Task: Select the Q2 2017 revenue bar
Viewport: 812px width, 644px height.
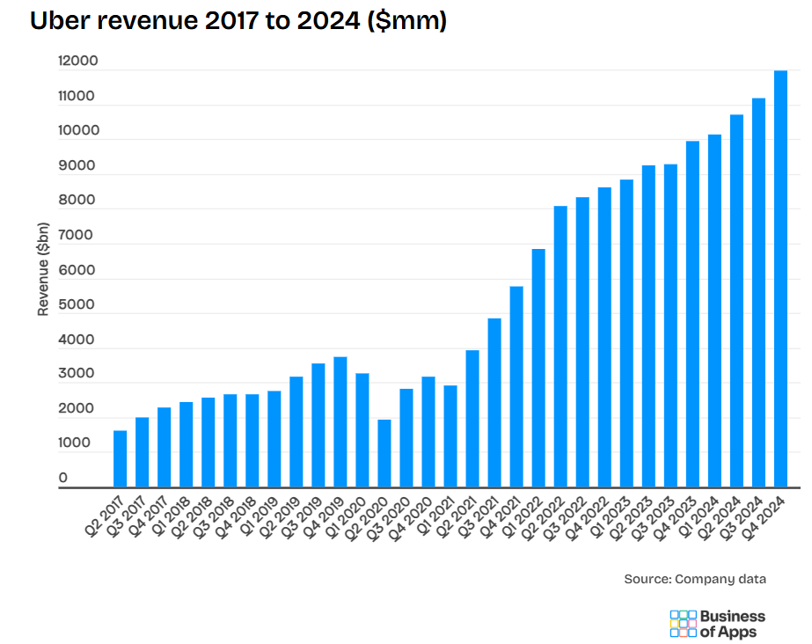Action: click(x=121, y=458)
